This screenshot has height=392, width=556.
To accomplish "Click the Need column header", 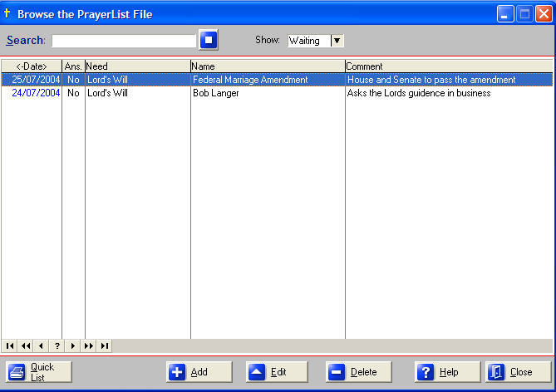I will coord(138,66).
